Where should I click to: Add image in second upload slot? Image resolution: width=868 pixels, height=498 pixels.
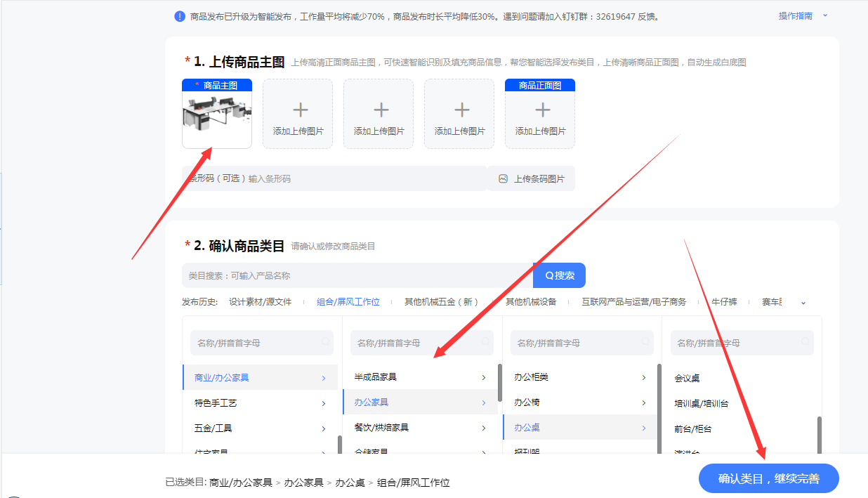[x=298, y=114]
